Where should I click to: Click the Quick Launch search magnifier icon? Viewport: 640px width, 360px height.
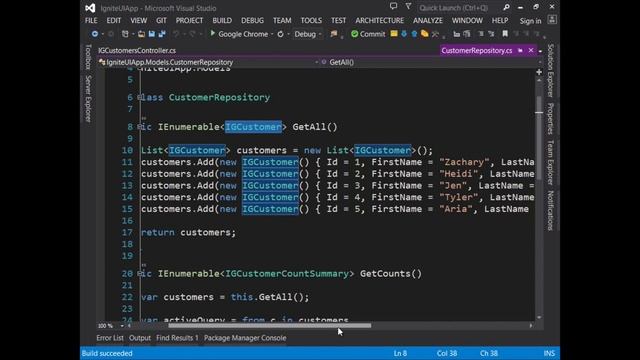point(506,7)
